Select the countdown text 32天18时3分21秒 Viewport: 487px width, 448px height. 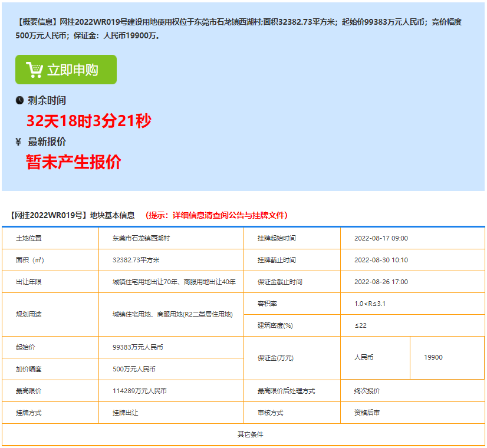(89, 121)
